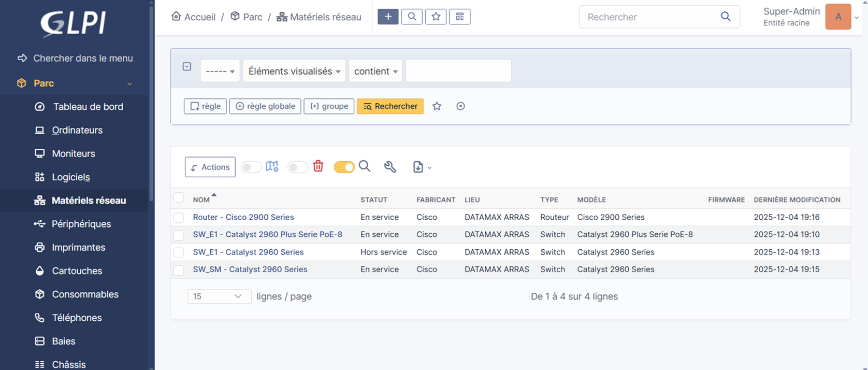Image resolution: width=868 pixels, height=370 pixels.
Task: Tick checkbox for SW_E1 Catalyst 2960 Plus PoE-8
Action: [x=179, y=235]
